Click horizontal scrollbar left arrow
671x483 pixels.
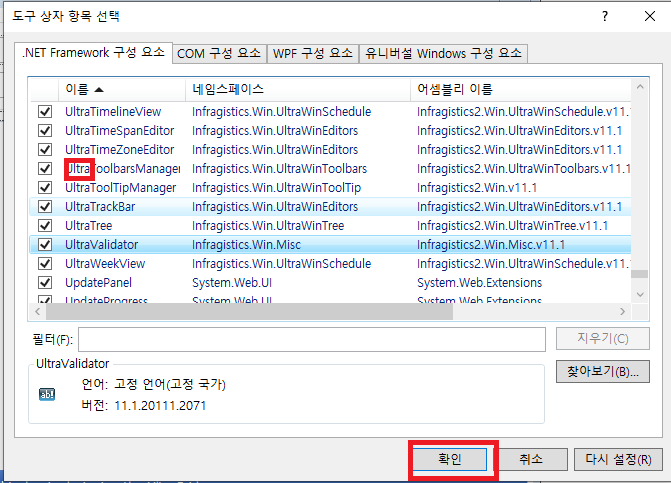38,311
